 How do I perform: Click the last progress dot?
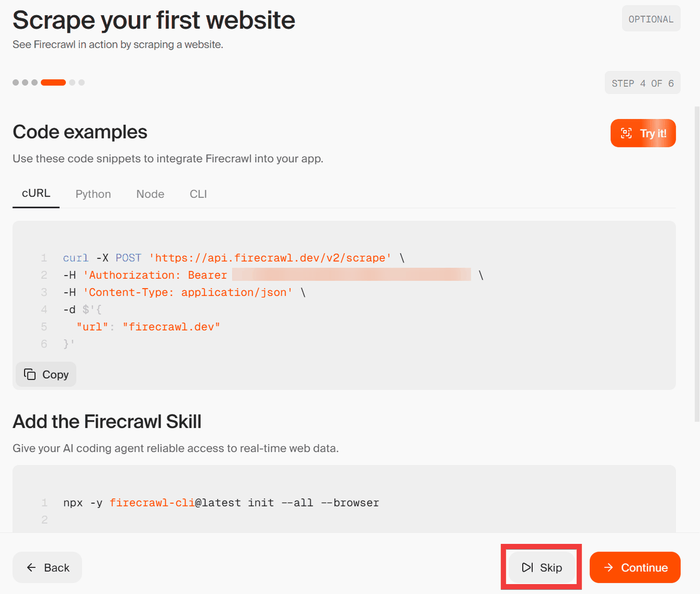(x=82, y=83)
